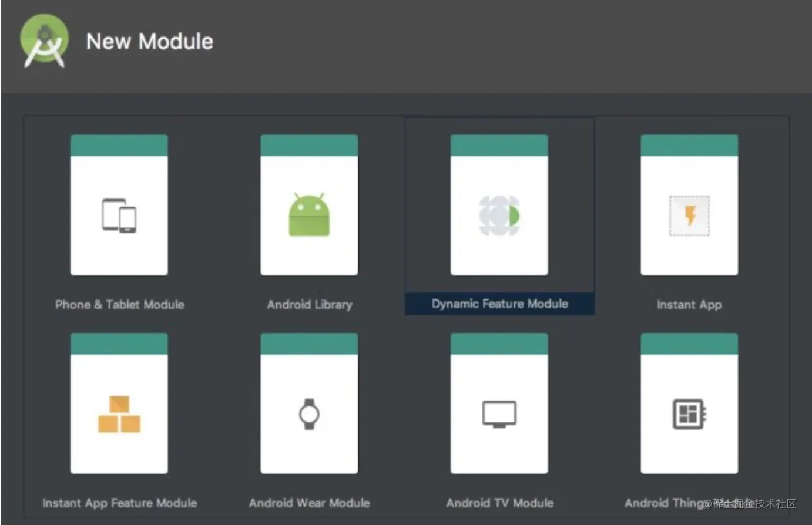Select the Android Wear watch icon
This screenshot has height=525, width=812.
point(309,414)
